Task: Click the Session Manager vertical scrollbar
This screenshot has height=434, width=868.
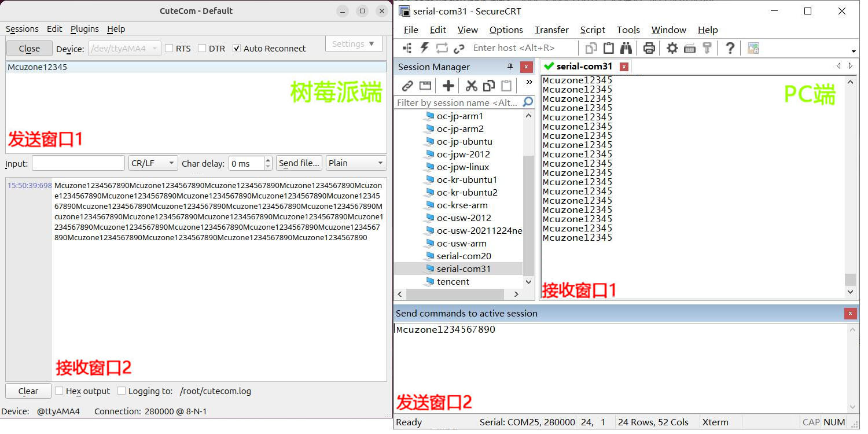Action: (x=528, y=215)
